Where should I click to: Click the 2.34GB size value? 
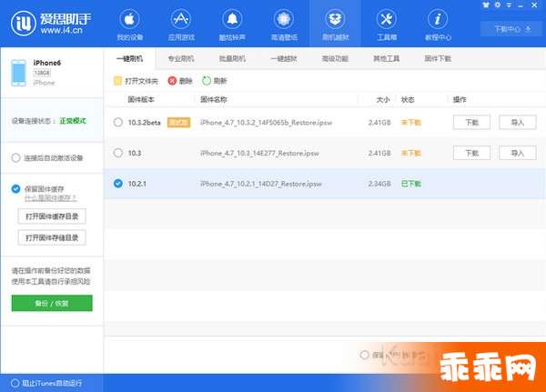(379, 184)
